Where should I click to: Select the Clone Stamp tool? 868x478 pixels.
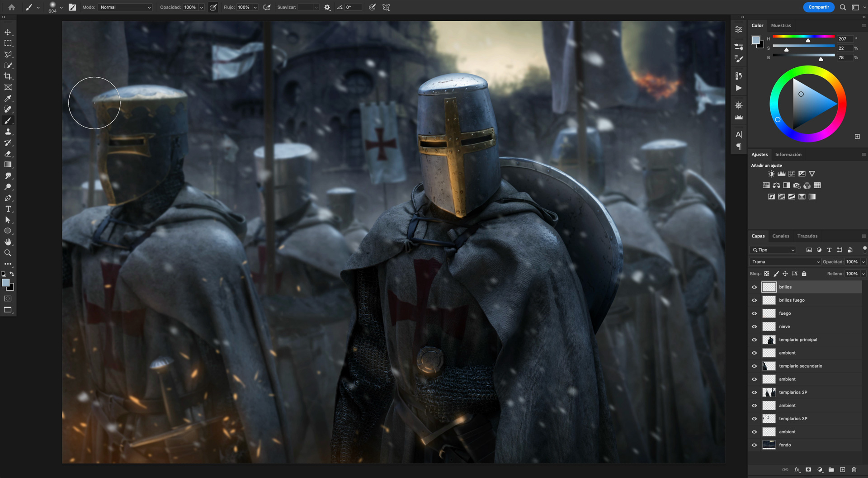pos(8,132)
